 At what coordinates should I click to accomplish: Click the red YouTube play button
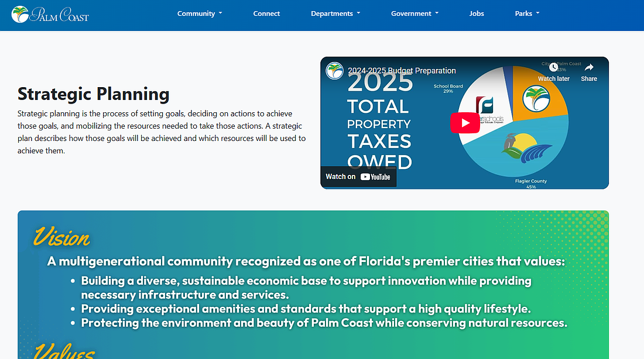(x=465, y=123)
